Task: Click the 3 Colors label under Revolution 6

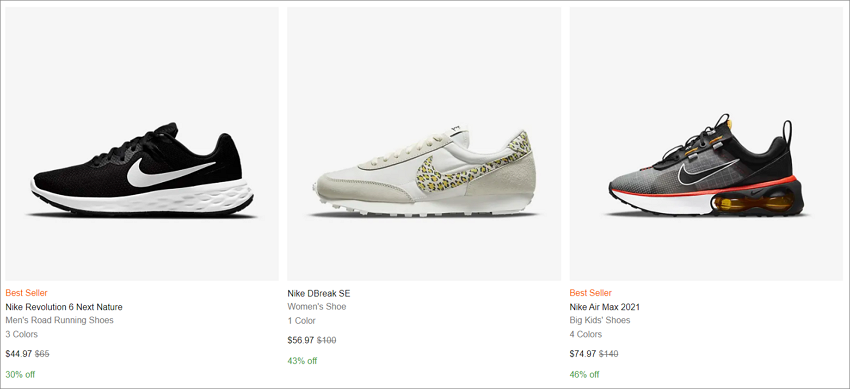Action: pos(22,334)
